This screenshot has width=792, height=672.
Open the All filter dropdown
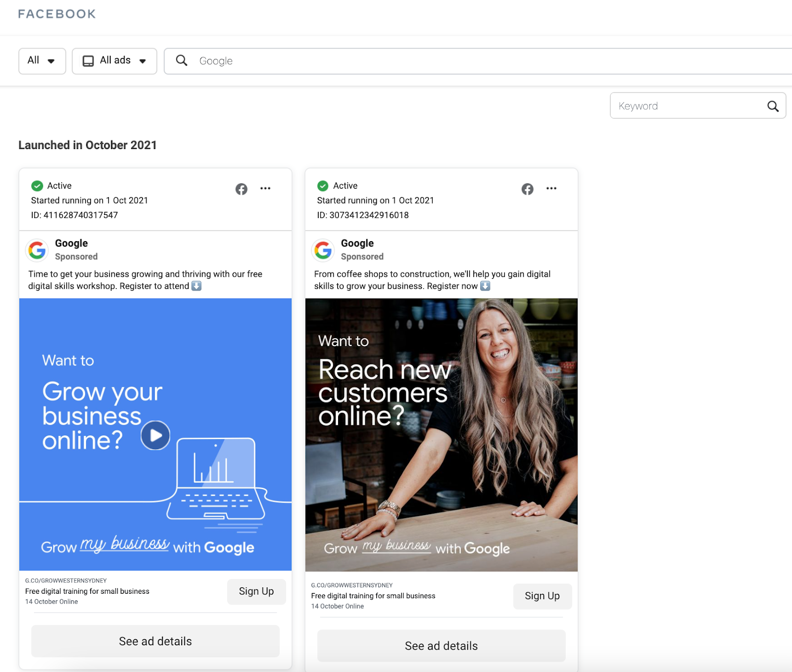pos(42,61)
